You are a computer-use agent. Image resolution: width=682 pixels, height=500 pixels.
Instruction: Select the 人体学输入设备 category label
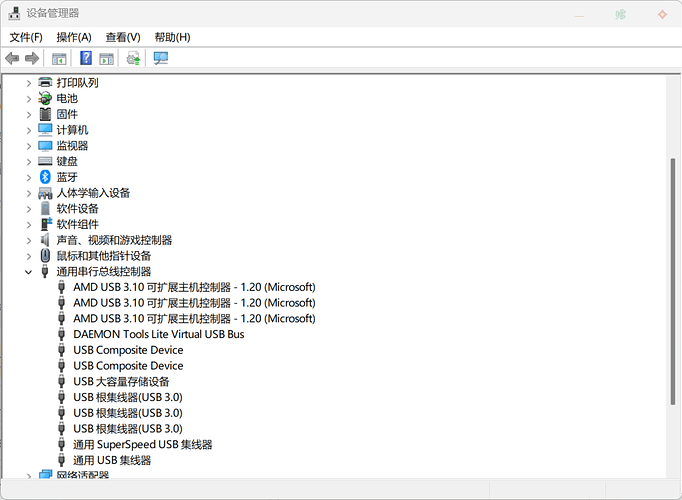[94, 193]
